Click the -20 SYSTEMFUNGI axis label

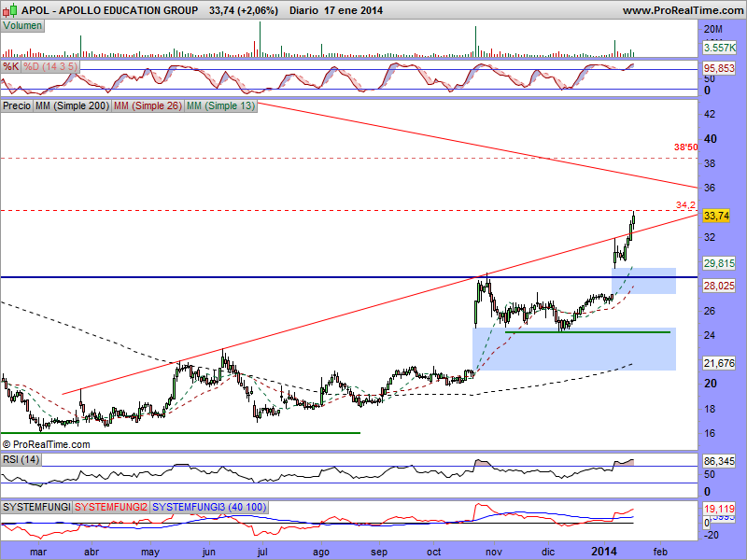pyautogui.click(x=711, y=535)
